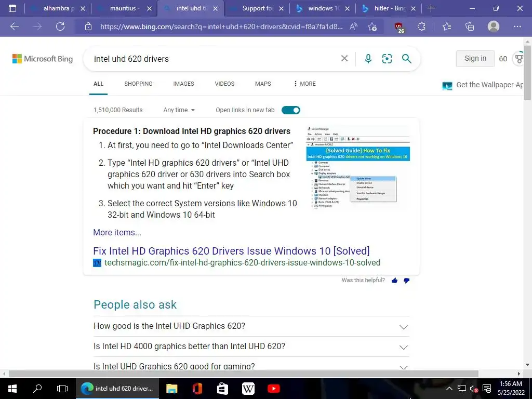This screenshot has height=399, width=532.
Task: Expand Is Intel HD 4000 graphics better question
Action: point(251,347)
